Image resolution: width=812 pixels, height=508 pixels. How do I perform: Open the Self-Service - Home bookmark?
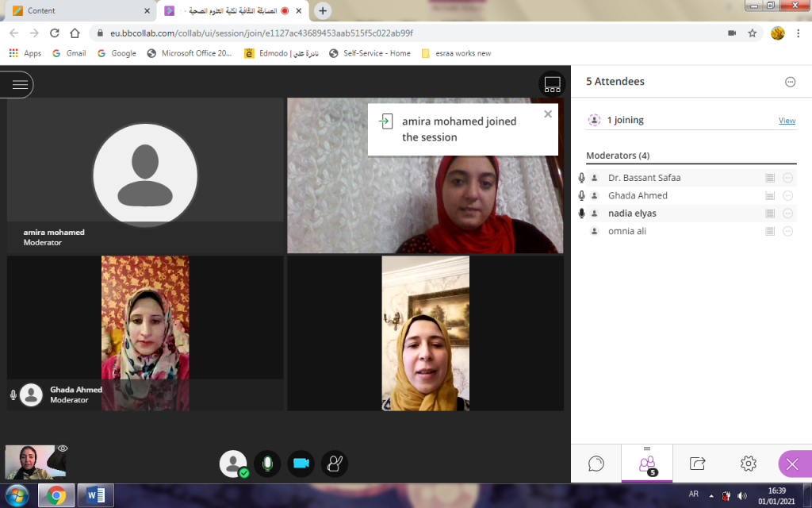(x=370, y=53)
